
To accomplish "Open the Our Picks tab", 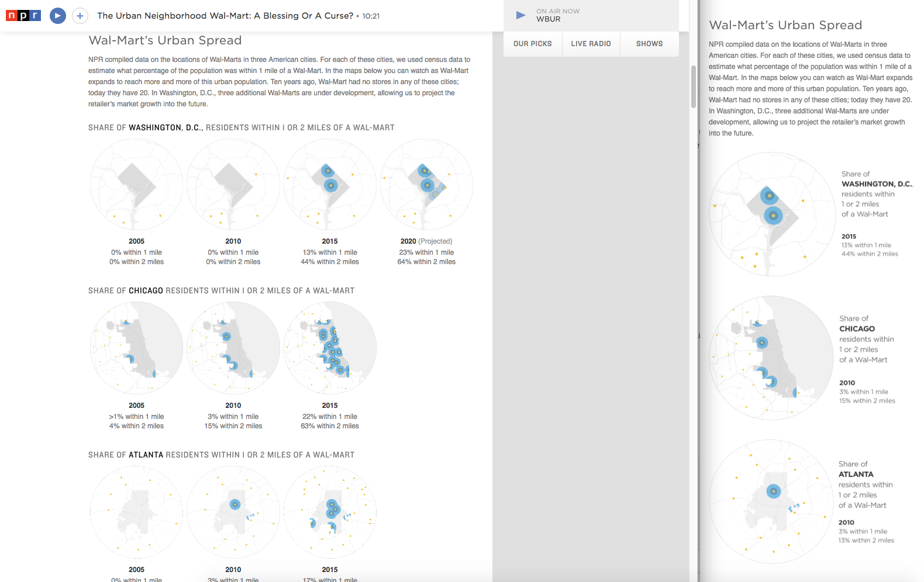I will point(532,44).
